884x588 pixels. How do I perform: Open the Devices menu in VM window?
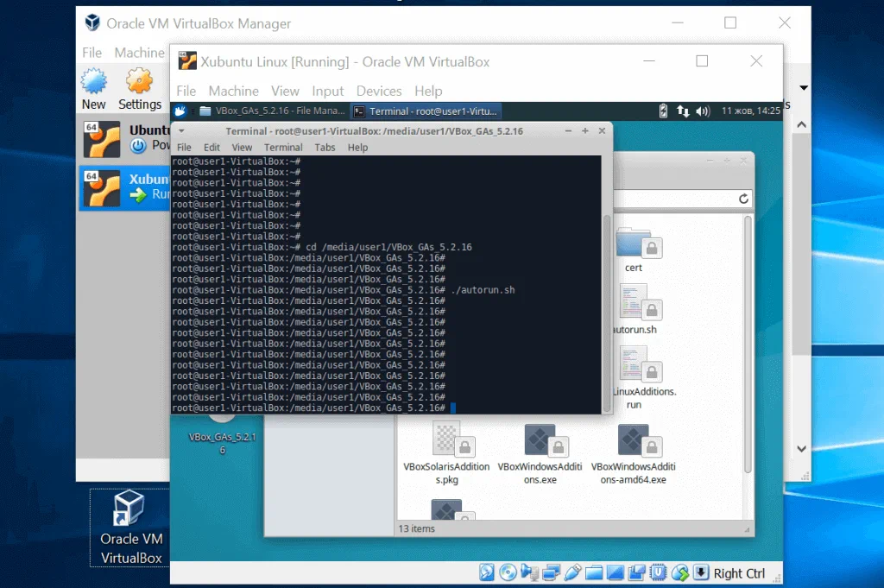(379, 91)
